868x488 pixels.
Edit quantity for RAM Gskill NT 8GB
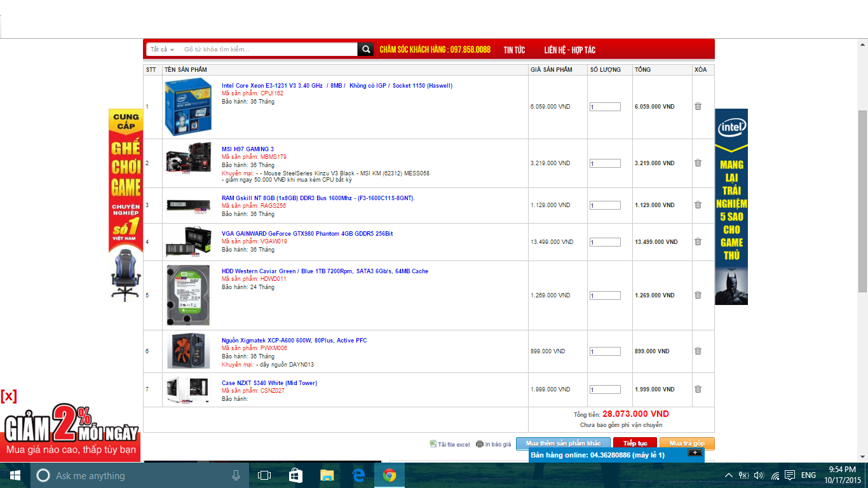tap(605, 205)
